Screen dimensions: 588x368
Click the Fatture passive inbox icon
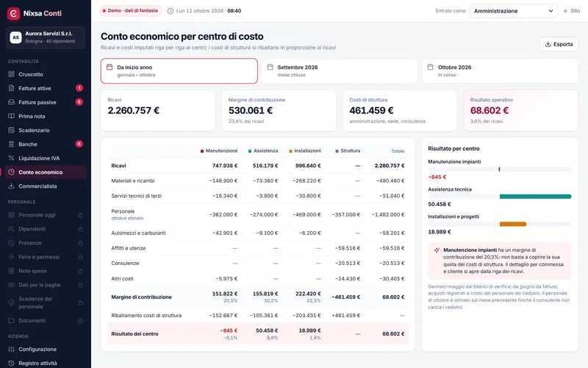pyautogui.click(x=11, y=102)
